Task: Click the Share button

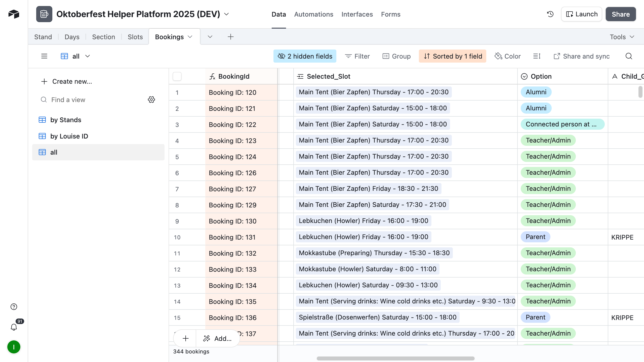Action: [620, 14]
